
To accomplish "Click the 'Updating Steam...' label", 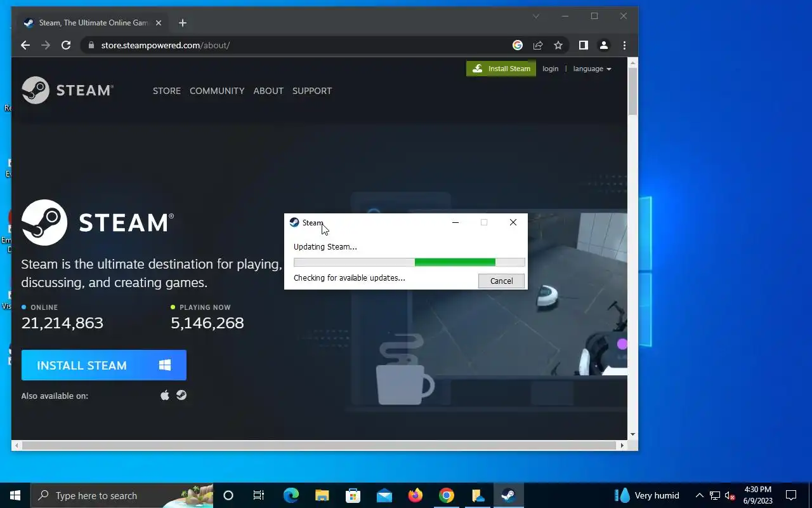I will click(325, 246).
